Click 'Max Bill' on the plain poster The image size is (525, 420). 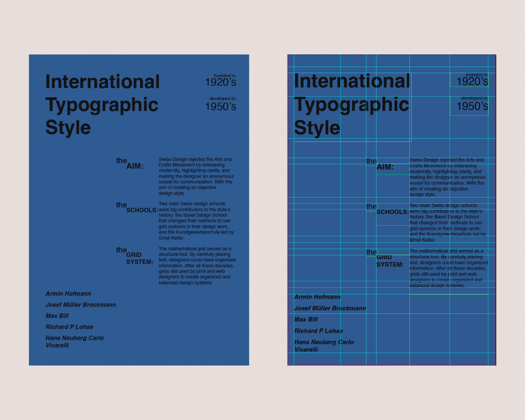pyautogui.click(x=57, y=316)
